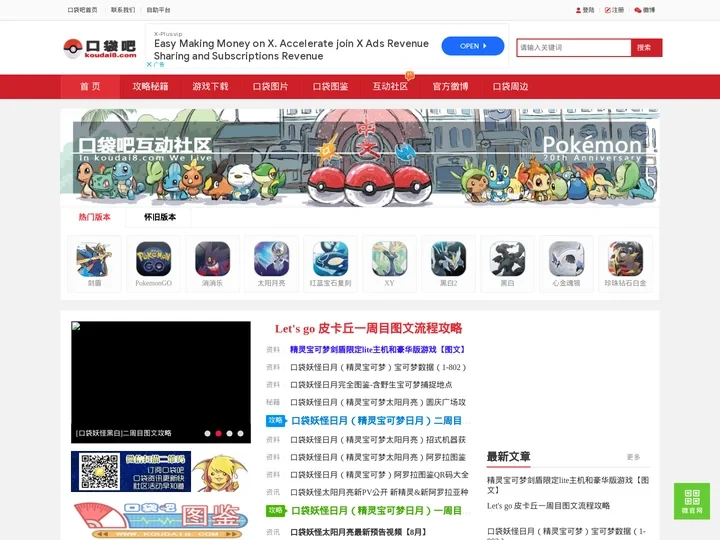This screenshot has width=720, height=540.
Task: Open the 互动社区 nav menu
Action: click(390, 86)
